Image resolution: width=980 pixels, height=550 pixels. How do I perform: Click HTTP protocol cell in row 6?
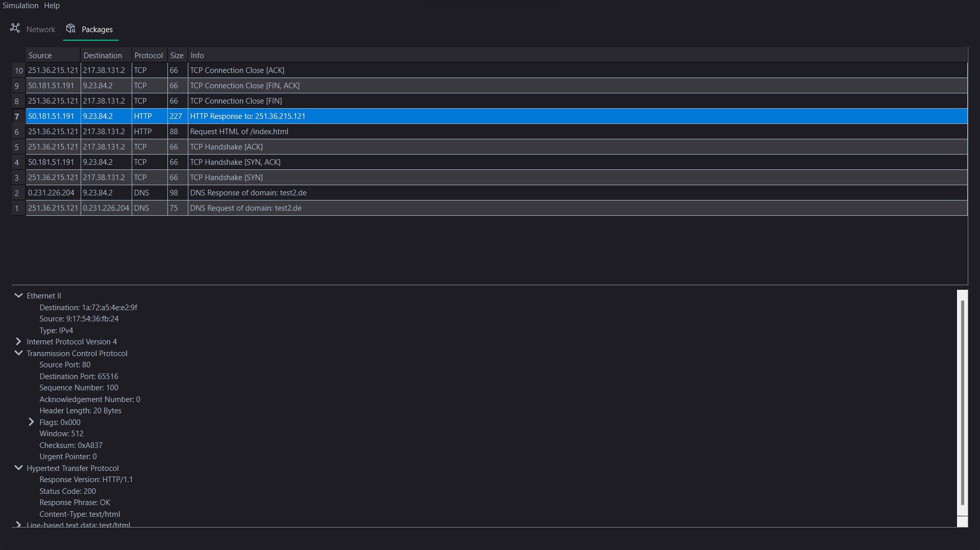point(150,132)
